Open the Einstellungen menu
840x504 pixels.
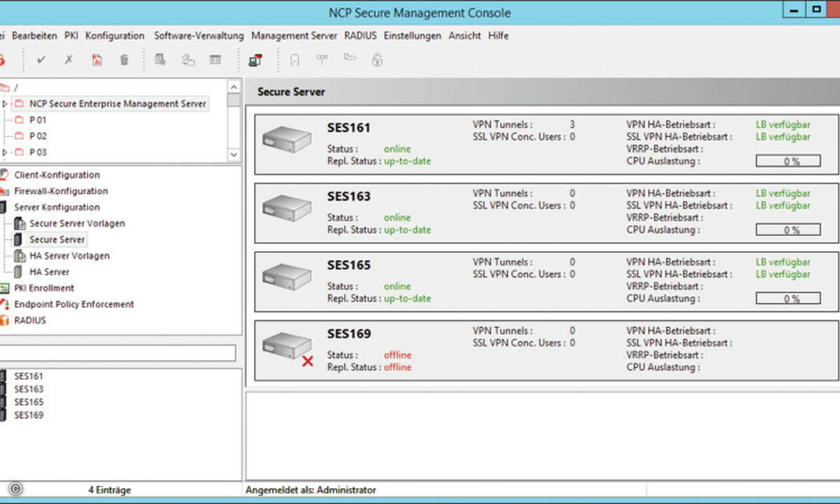(x=412, y=36)
